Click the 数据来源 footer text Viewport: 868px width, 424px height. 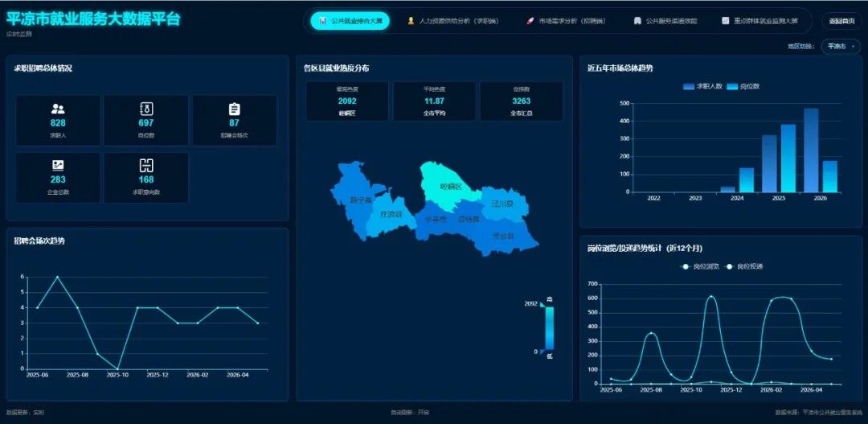point(819,413)
